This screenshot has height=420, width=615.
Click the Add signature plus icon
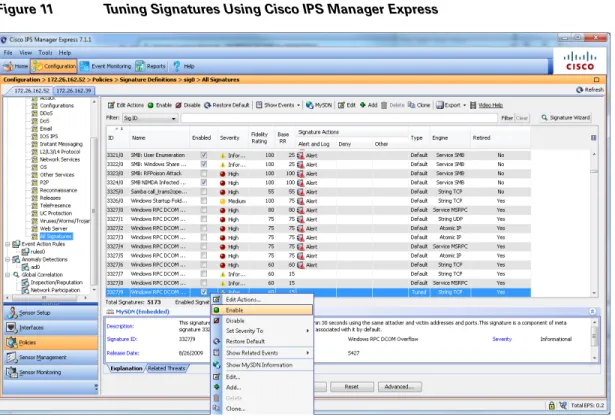tap(363, 105)
